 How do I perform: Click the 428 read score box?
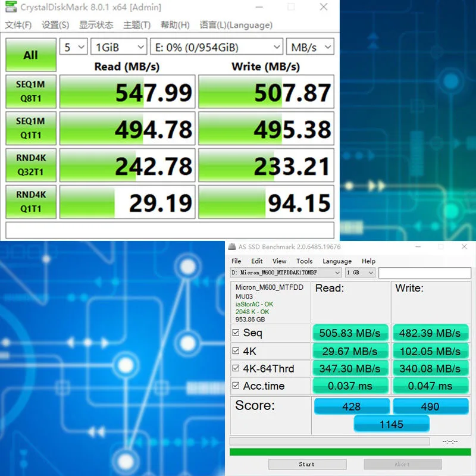pyautogui.click(x=352, y=406)
